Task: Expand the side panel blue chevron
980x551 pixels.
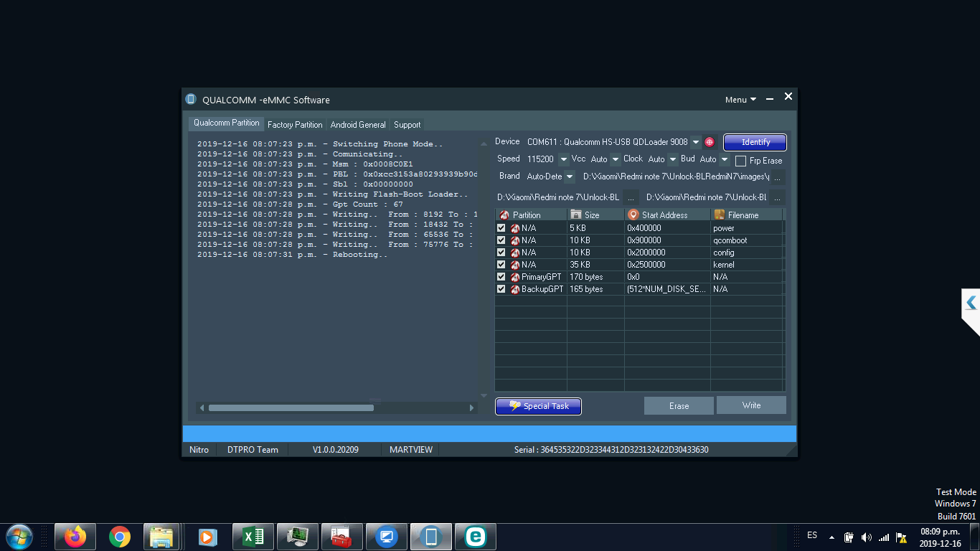Action: tap(971, 303)
